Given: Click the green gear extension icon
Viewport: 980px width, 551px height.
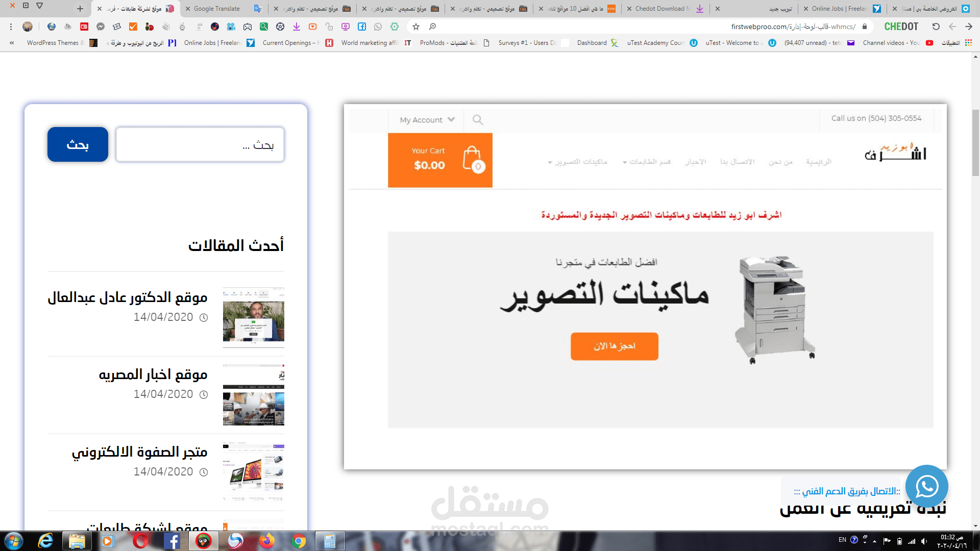Looking at the screenshot, I should point(395,27).
